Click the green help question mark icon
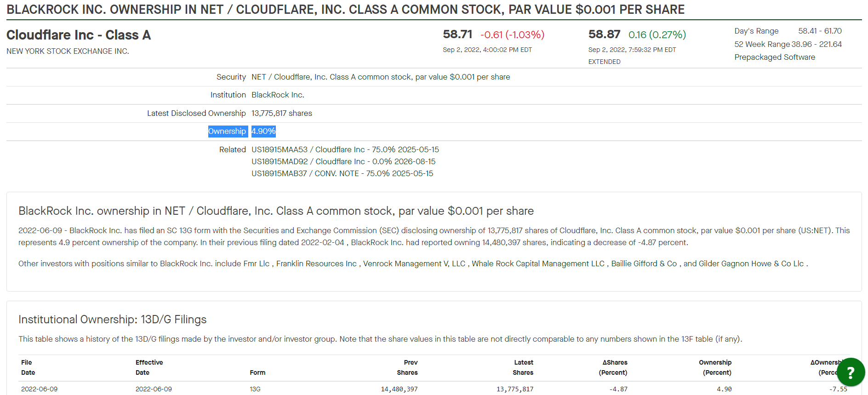This screenshot has width=868, height=395. coord(851,372)
